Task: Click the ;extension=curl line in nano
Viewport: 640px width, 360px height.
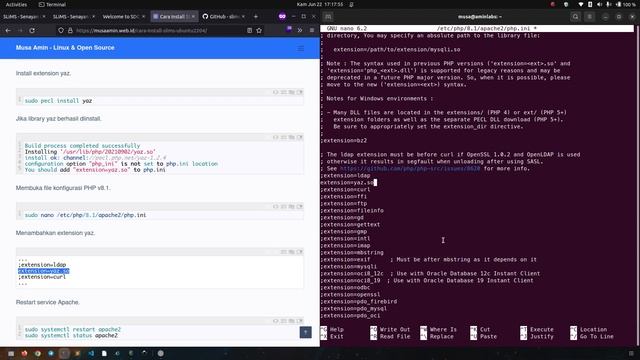Action: point(345,189)
